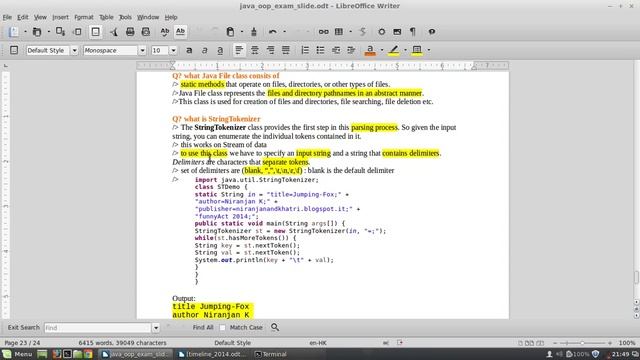Click the Export as PDF icon

click(113, 32)
